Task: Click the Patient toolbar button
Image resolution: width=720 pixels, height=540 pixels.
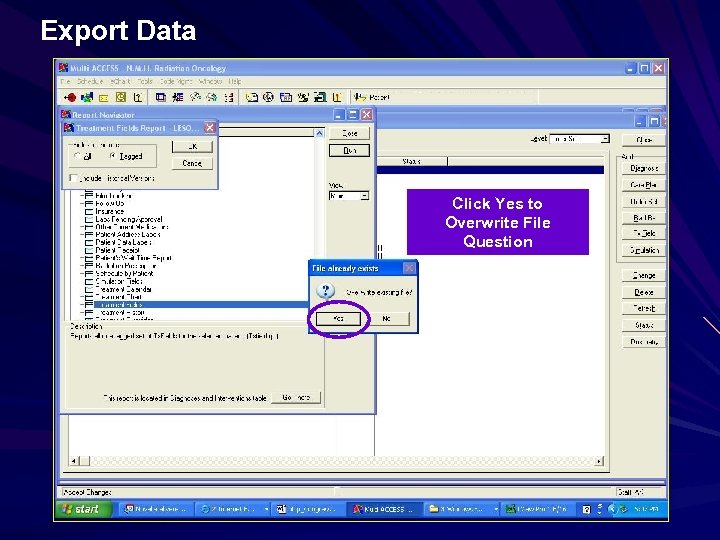Action: (x=371, y=97)
